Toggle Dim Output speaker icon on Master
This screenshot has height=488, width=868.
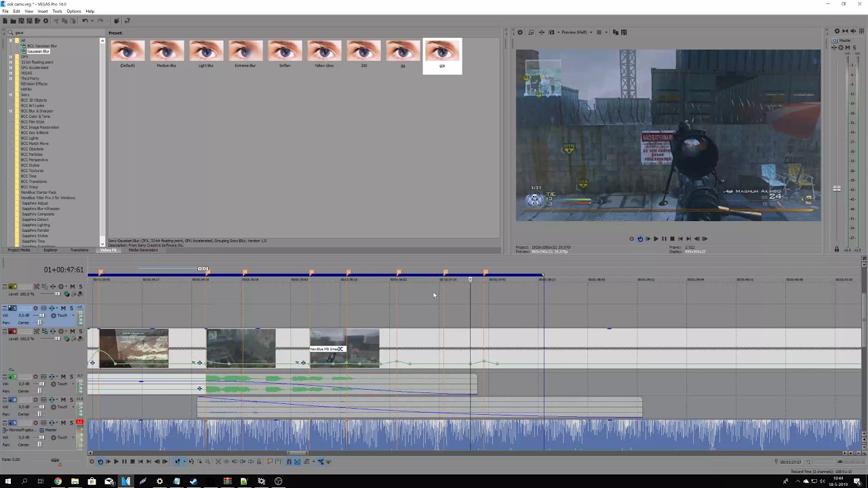point(852,31)
